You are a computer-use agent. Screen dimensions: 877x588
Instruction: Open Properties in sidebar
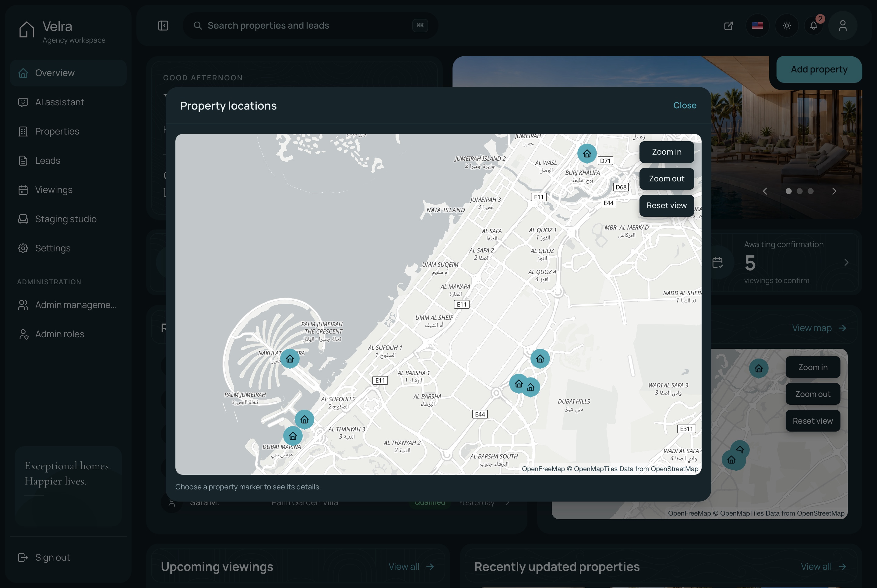pos(68,131)
